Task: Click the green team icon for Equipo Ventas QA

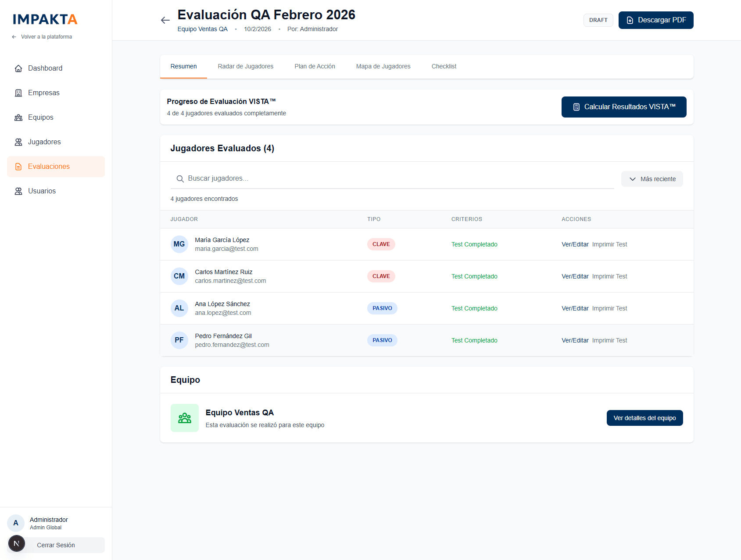Action: [184, 418]
